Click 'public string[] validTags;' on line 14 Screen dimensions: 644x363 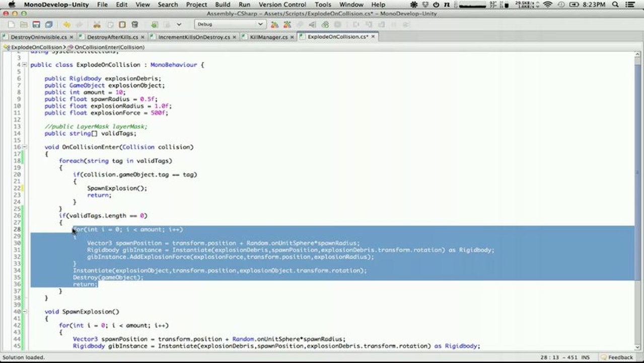click(90, 134)
